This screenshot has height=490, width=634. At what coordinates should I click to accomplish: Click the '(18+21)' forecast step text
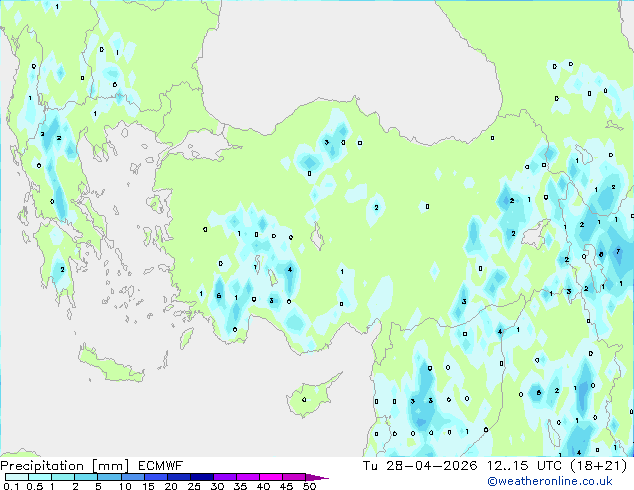[598, 466]
